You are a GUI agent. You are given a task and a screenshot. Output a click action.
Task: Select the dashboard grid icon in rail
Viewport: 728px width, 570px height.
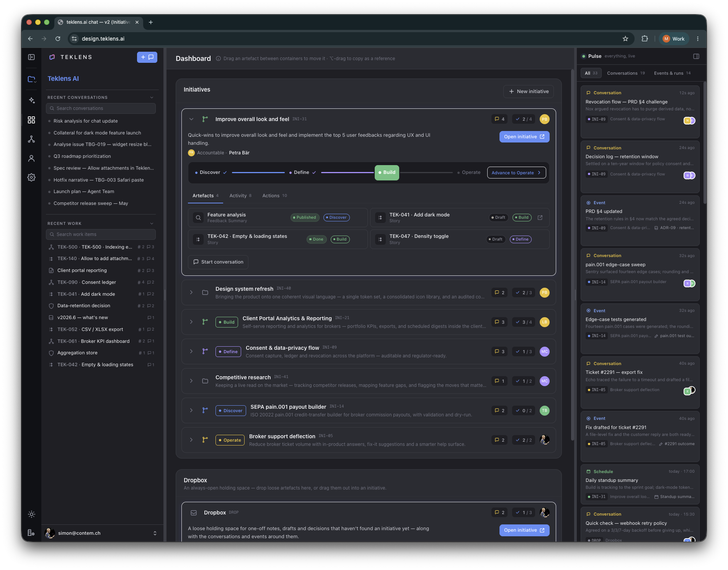pyautogui.click(x=31, y=120)
